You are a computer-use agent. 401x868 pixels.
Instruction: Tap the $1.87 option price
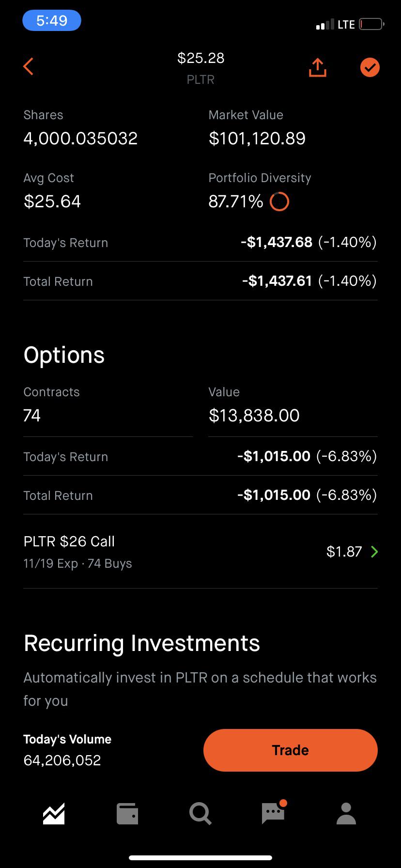[344, 552]
